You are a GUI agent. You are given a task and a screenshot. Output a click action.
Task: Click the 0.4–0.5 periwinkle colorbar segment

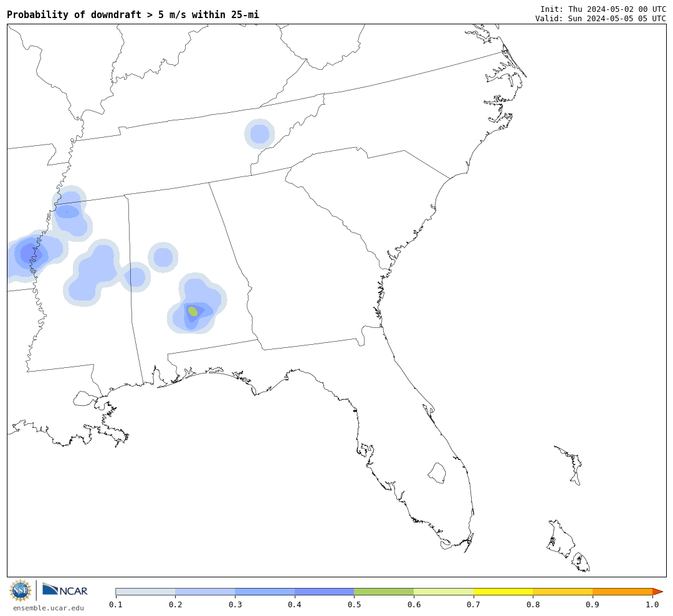coord(325,592)
